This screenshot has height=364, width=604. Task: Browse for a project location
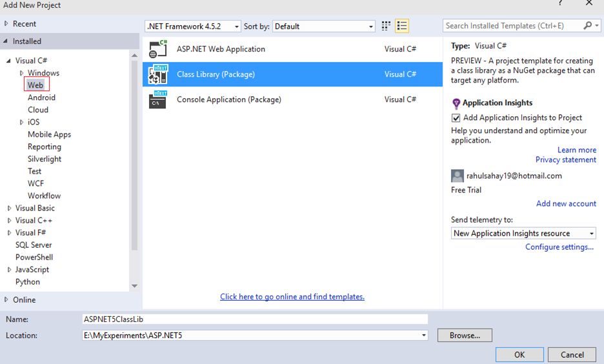click(x=465, y=335)
